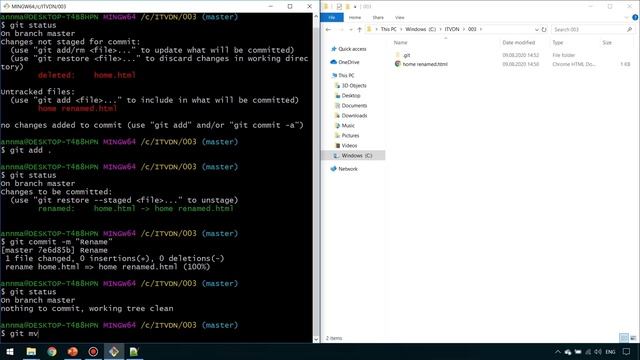Switch Explorer to details view icon
The image size is (640, 360).
(x=624, y=338)
